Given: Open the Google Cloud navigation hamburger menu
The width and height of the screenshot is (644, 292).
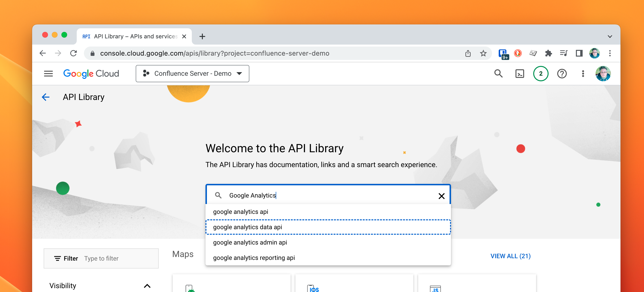Looking at the screenshot, I should click(48, 74).
